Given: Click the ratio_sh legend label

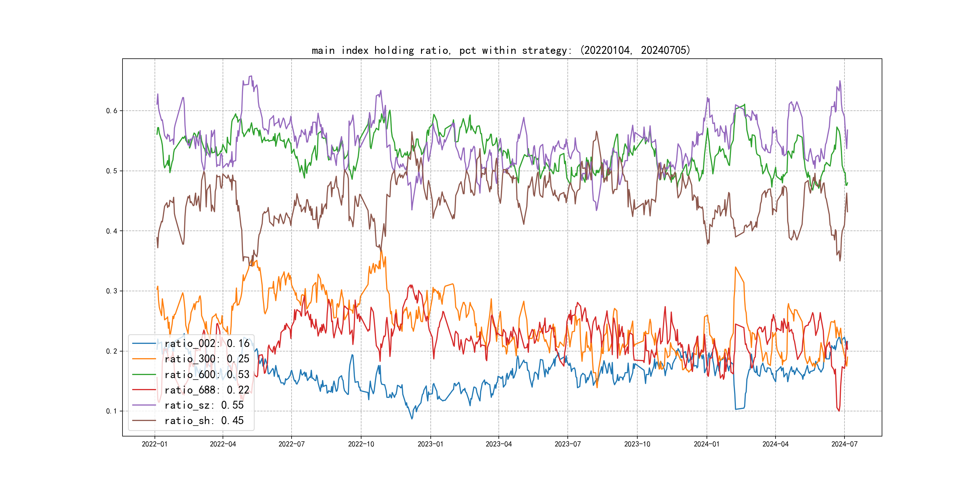Looking at the screenshot, I should [204, 421].
